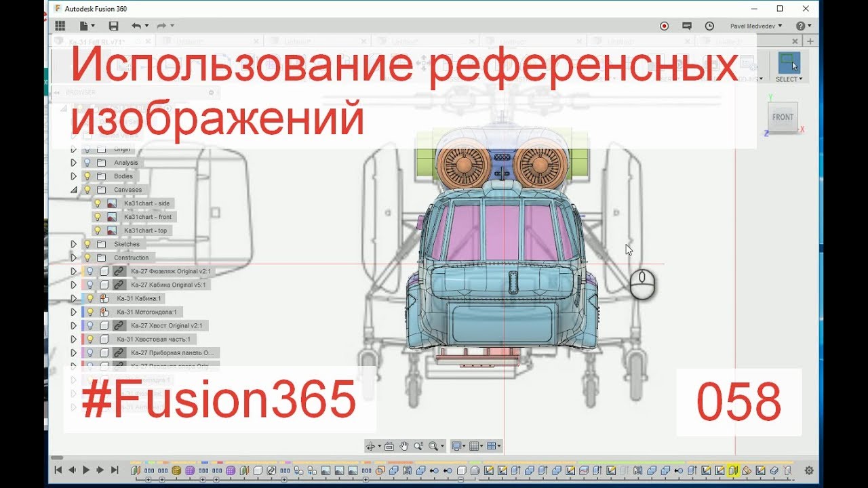Open the data panel grid icon
868x488 pixels.
(60, 26)
